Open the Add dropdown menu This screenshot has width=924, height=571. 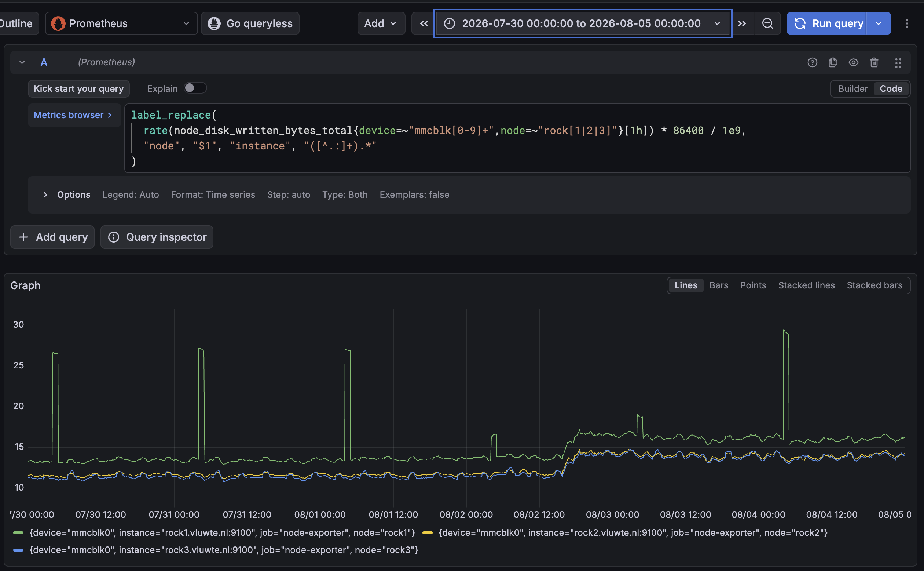click(381, 23)
